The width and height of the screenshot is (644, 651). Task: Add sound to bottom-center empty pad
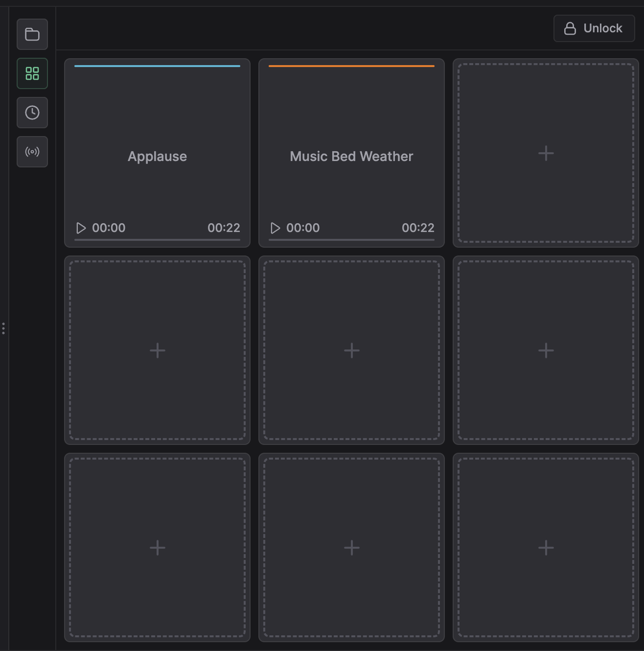click(351, 547)
